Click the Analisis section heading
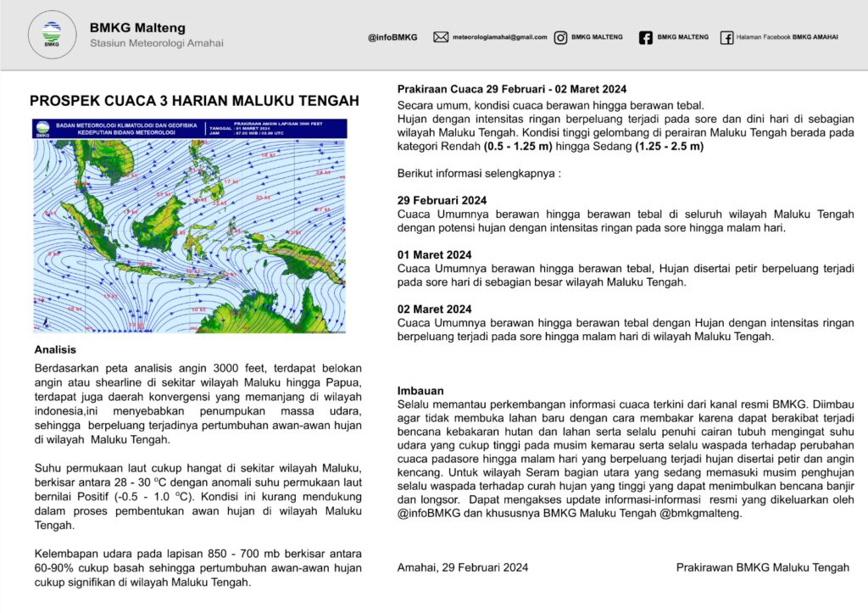The height and width of the screenshot is (613, 868). (55, 349)
